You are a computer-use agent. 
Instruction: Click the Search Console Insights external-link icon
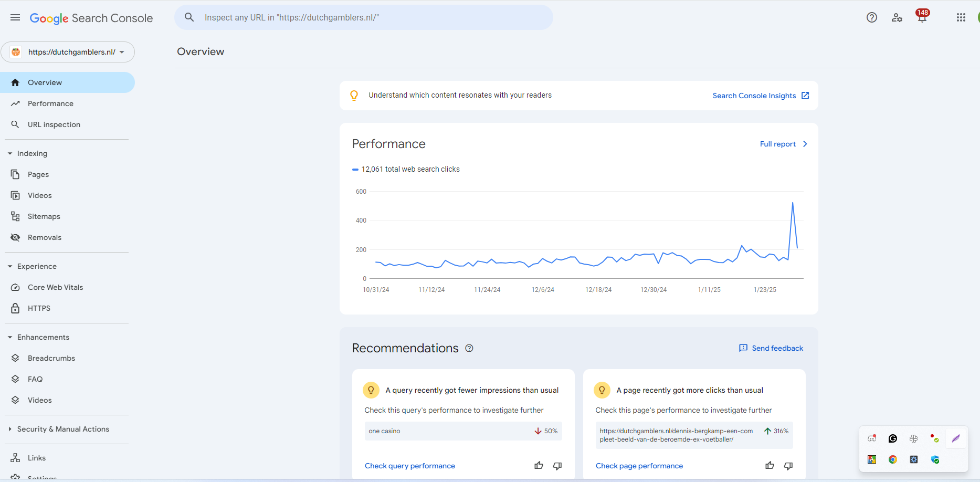805,96
